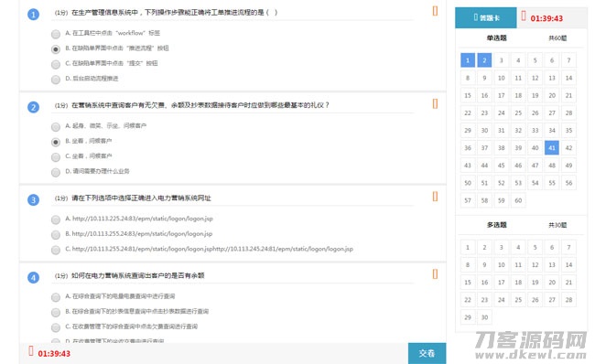Viewport: 595px width, 364px height.
Task: Click the 共60题 count label
Action: tap(557, 37)
